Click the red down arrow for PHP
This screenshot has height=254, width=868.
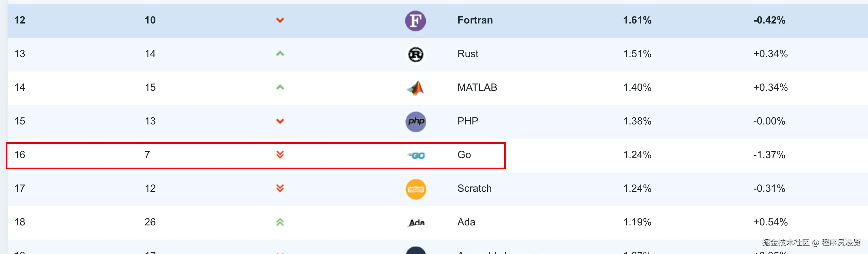coord(280,121)
